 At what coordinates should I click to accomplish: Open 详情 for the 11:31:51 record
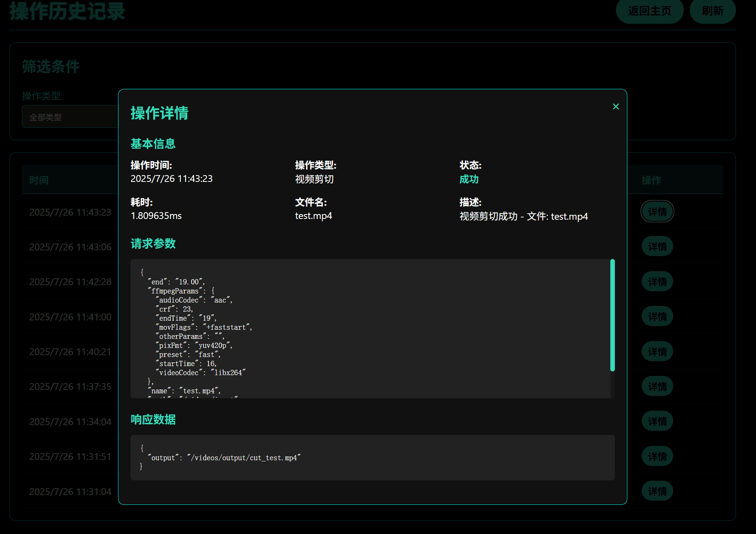657,456
